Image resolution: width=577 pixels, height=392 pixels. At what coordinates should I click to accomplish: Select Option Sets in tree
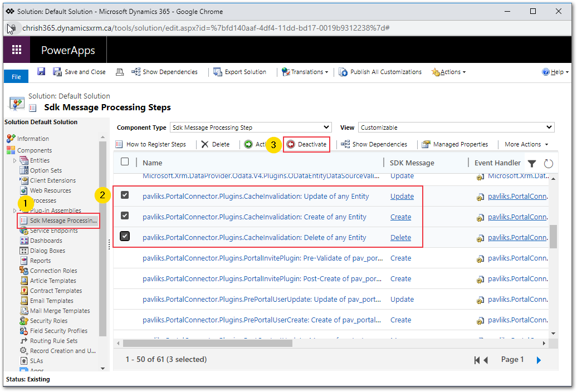(46, 170)
